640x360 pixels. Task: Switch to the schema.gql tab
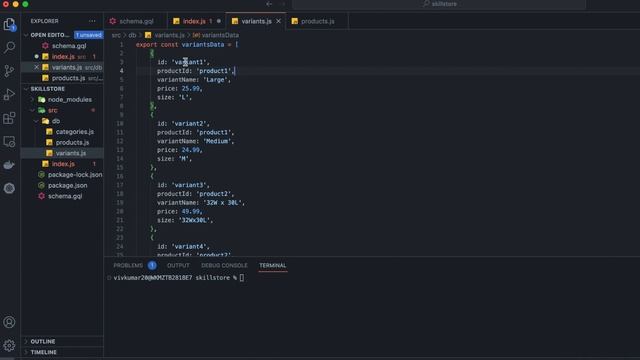coord(136,21)
